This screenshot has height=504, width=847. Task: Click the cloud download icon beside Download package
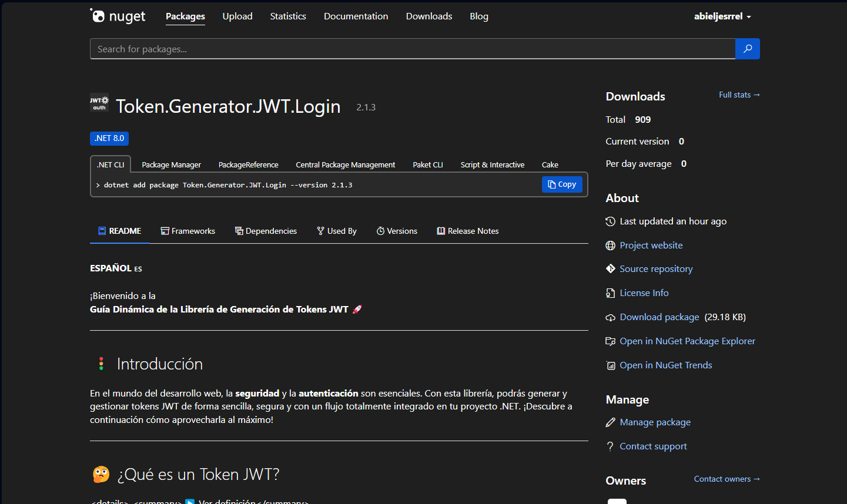610,317
